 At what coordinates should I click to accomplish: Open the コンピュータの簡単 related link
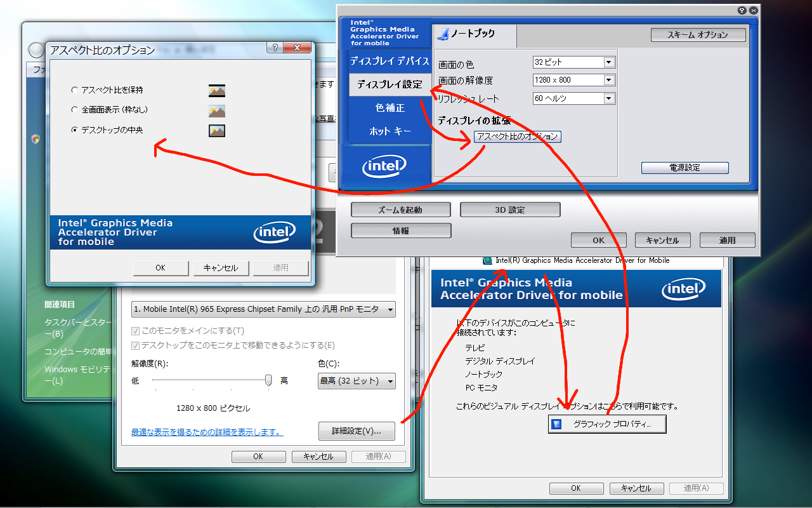[79, 352]
